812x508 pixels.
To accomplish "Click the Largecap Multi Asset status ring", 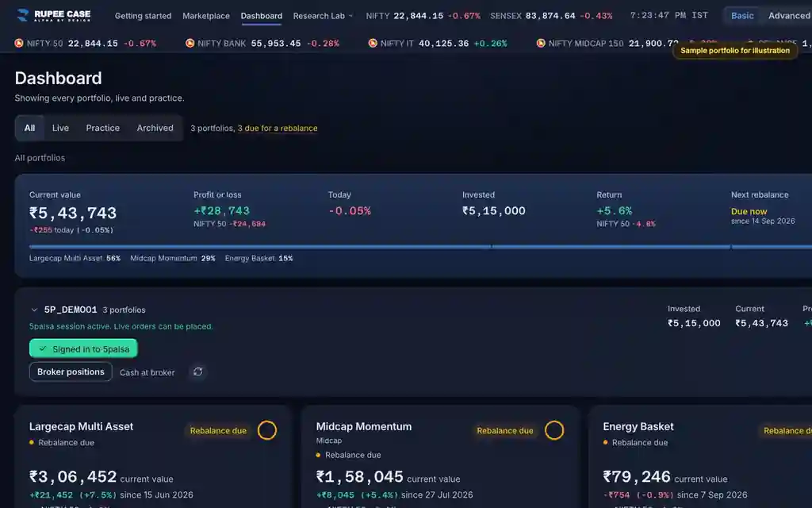I will pyautogui.click(x=267, y=430).
